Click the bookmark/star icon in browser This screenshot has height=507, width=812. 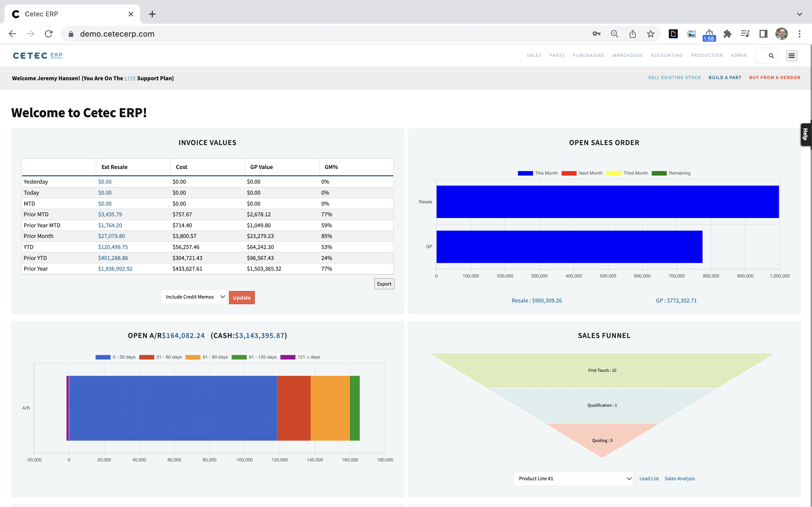(x=650, y=33)
